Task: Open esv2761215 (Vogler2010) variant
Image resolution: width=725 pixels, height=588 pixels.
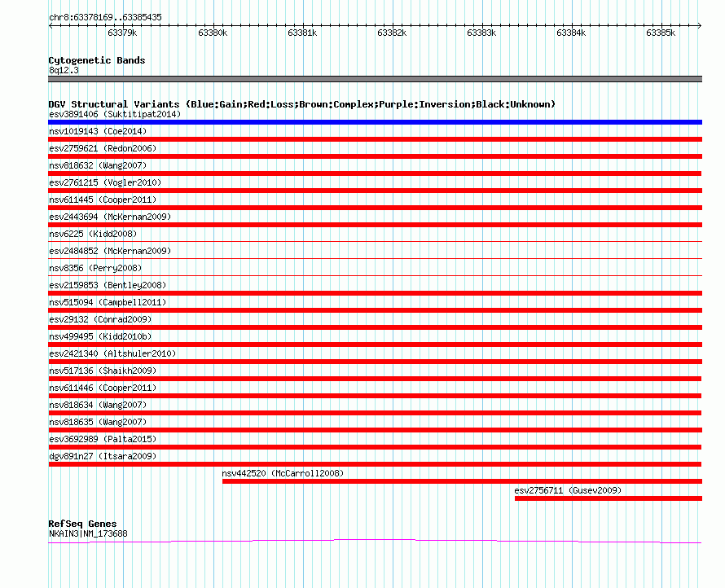Action: pos(105,182)
